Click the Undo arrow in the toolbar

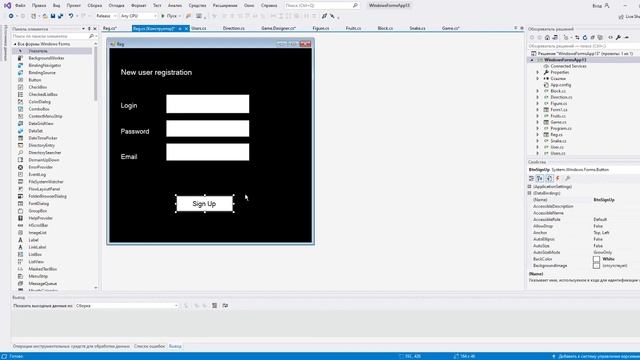[x=71, y=16]
